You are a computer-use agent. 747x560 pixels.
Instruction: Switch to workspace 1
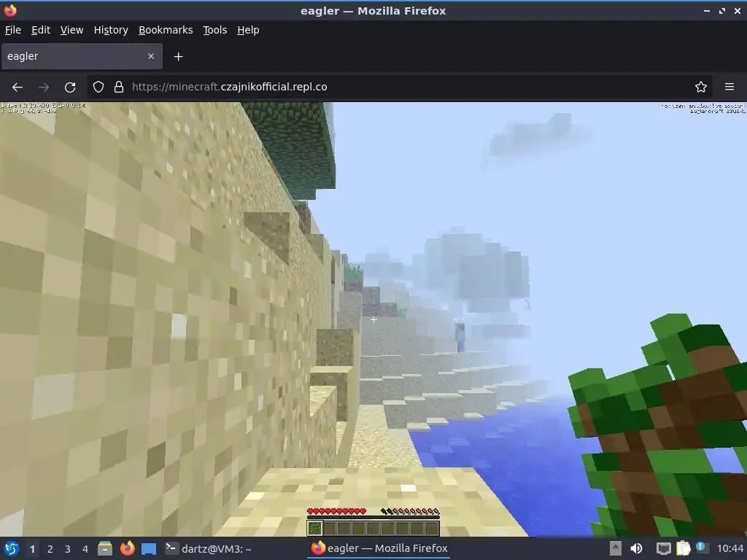(x=32, y=549)
